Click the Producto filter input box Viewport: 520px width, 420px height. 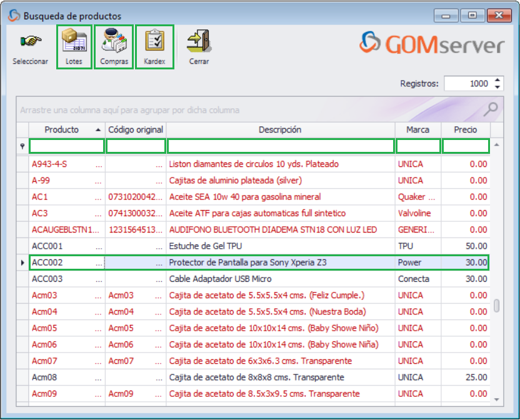click(67, 146)
